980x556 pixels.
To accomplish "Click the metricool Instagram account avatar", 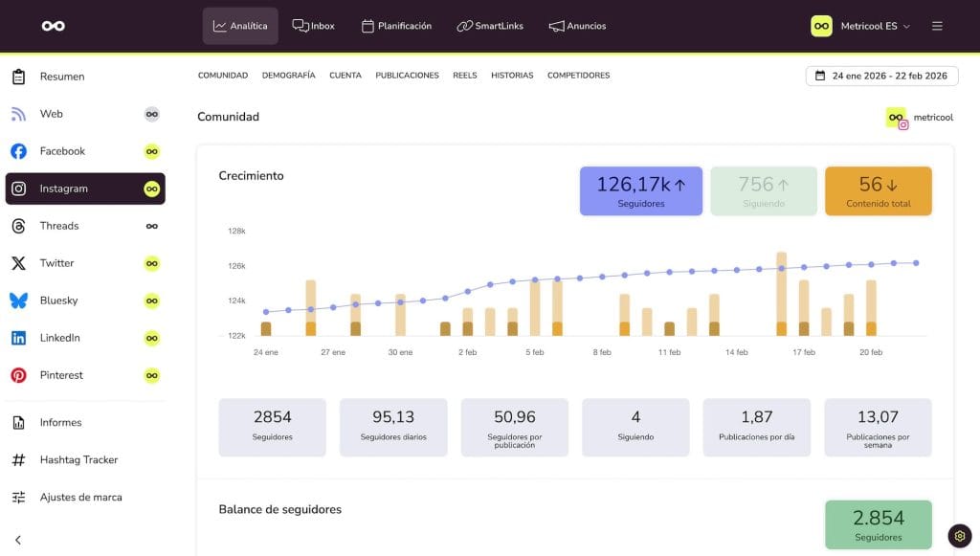I will click(x=897, y=118).
